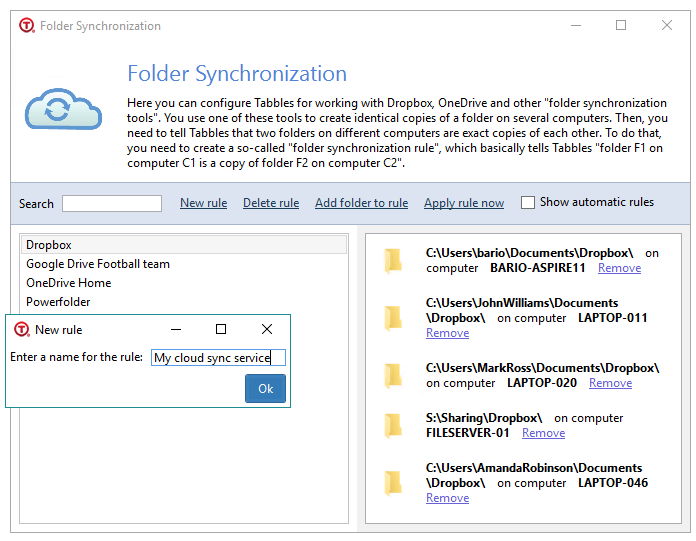Click the Delete rule link
Viewport: 696px width, 541px height.
pyautogui.click(x=271, y=203)
